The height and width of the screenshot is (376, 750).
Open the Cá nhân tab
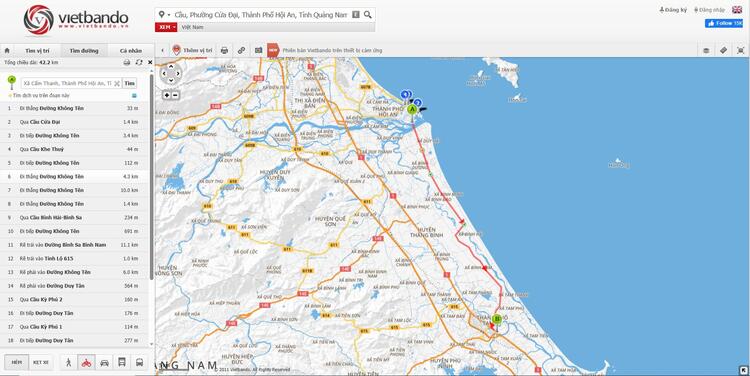coord(131,51)
